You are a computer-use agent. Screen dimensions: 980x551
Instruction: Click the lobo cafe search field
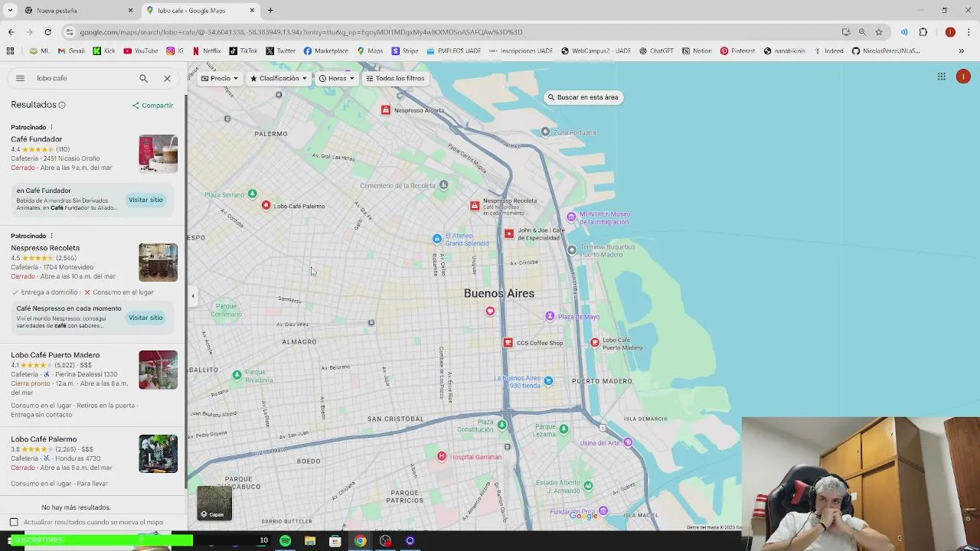tap(83, 78)
